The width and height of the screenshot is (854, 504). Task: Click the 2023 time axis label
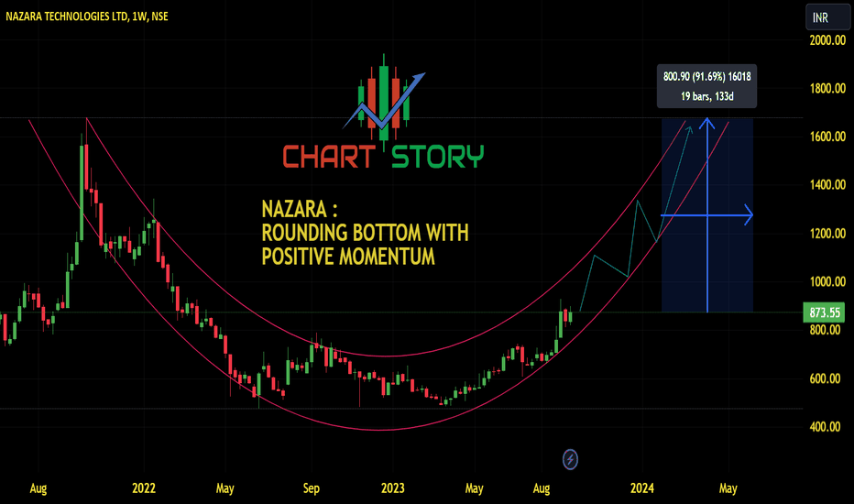[393, 488]
